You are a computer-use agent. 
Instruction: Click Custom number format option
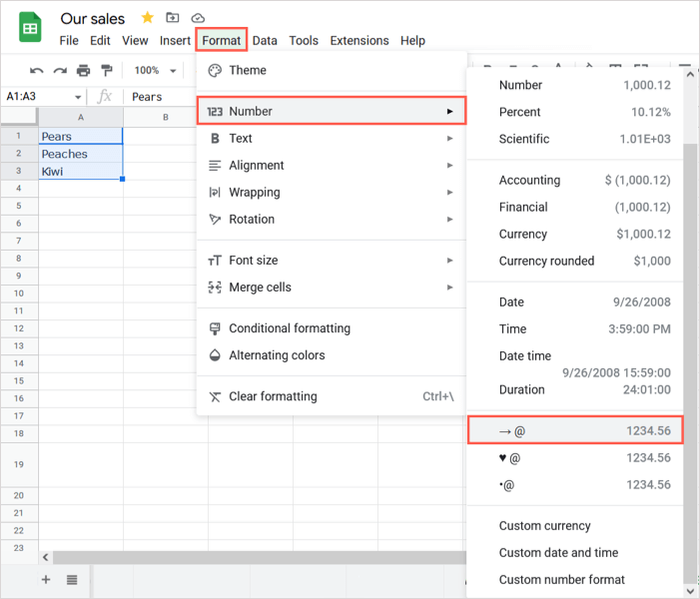562,580
